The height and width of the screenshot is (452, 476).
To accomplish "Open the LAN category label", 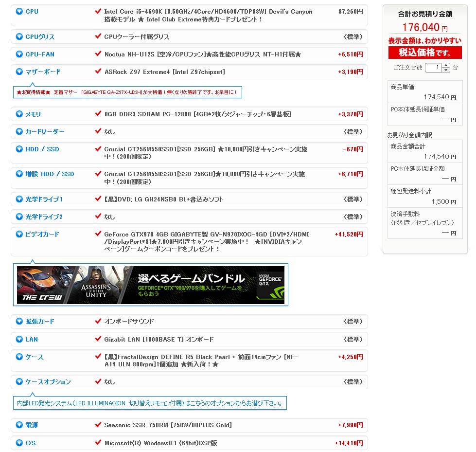I will tap(32, 340).
